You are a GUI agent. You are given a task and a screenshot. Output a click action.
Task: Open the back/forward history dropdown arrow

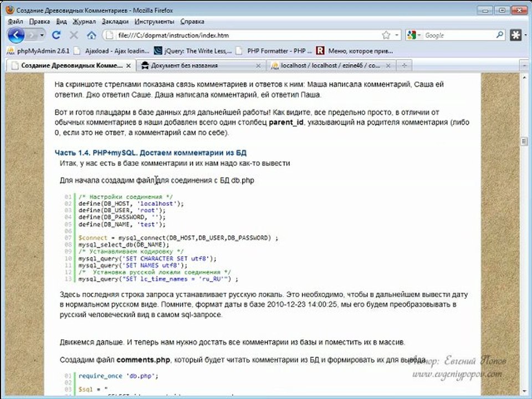pyautogui.click(x=42, y=35)
